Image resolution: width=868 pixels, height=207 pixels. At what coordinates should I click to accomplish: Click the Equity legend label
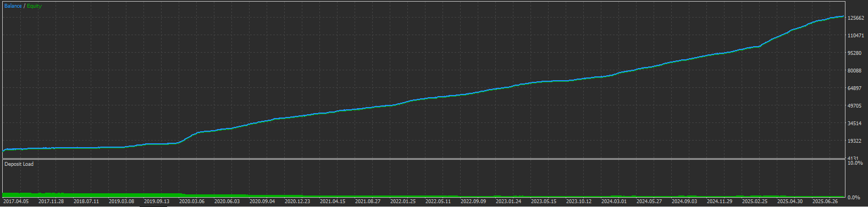tap(34, 6)
